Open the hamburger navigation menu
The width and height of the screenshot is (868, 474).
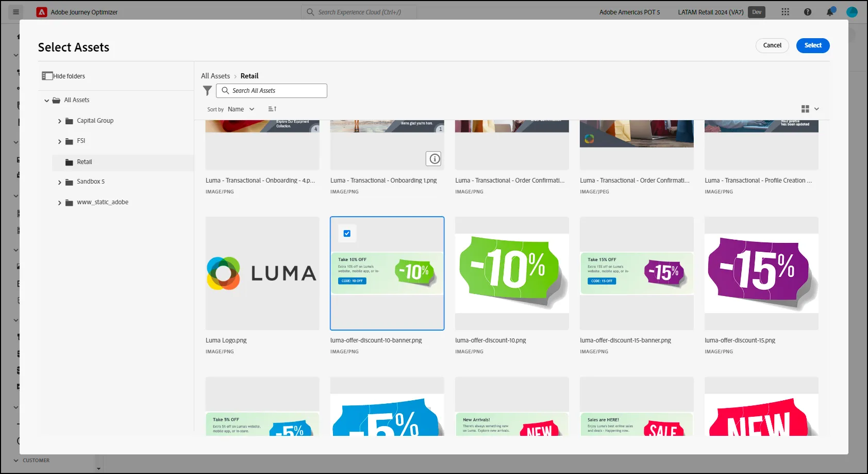click(16, 12)
